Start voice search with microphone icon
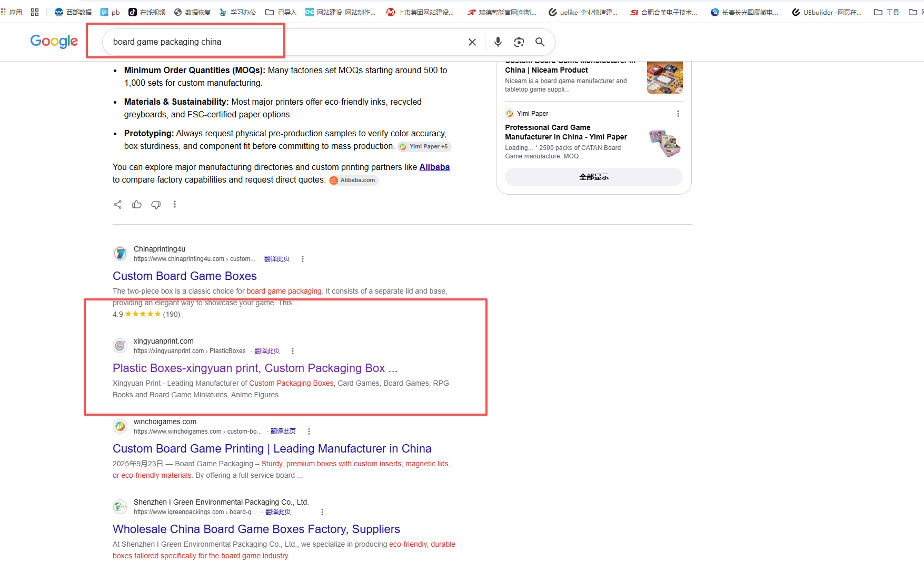The width and height of the screenshot is (924, 572). tap(498, 42)
